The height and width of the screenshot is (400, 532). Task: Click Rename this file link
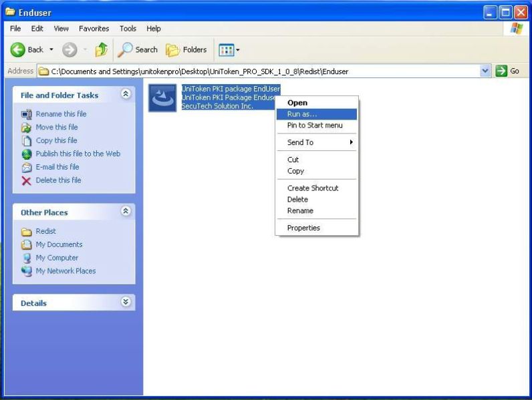tap(61, 114)
